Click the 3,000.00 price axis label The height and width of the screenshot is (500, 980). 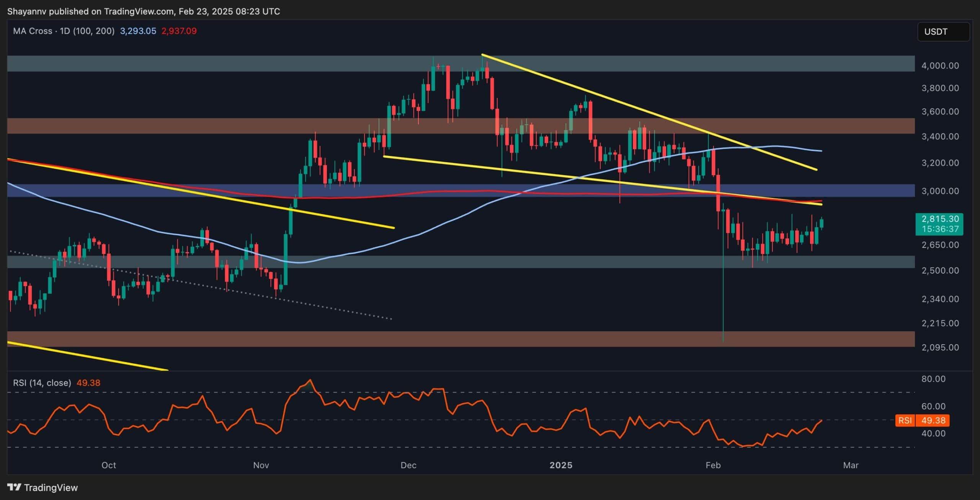point(940,191)
